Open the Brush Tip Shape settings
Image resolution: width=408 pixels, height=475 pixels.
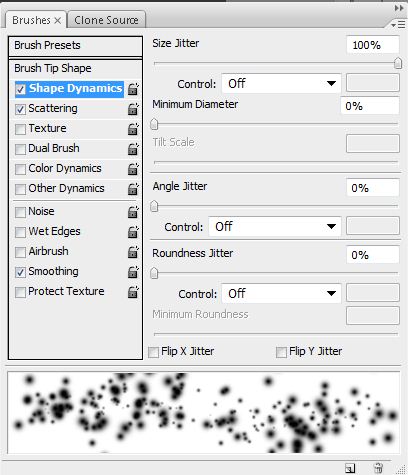click(75, 68)
